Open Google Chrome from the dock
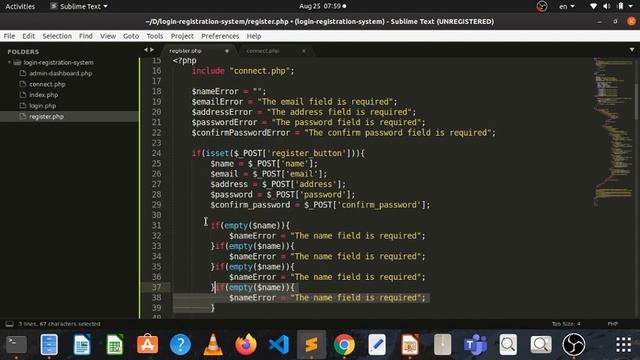640x360 pixels. click(344, 344)
